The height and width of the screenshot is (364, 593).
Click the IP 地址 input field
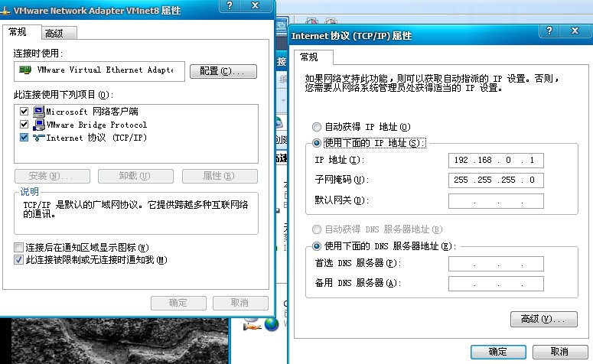pyautogui.click(x=496, y=161)
